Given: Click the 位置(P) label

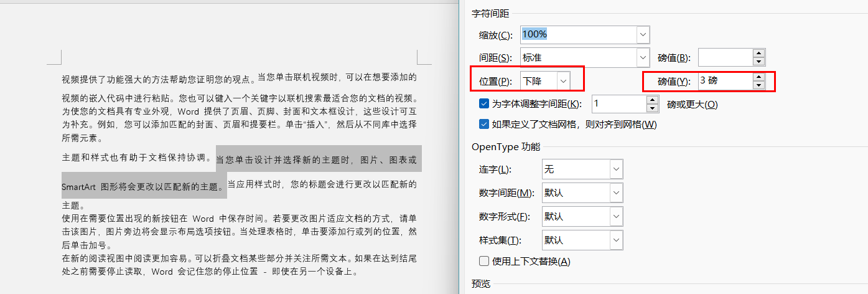Looking at the screenshot, I should click(496, 81).
